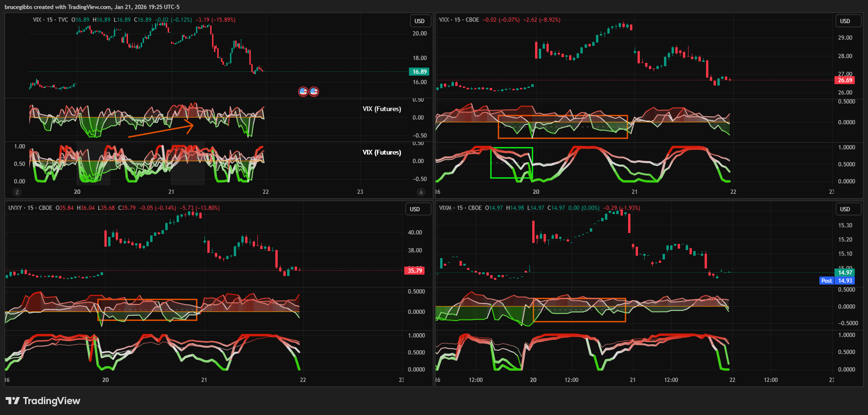The height and width of the screenshot is (415, 868).
Task: Toggle the A auto-scale button on VIX chart
Action: pos(421,192)
